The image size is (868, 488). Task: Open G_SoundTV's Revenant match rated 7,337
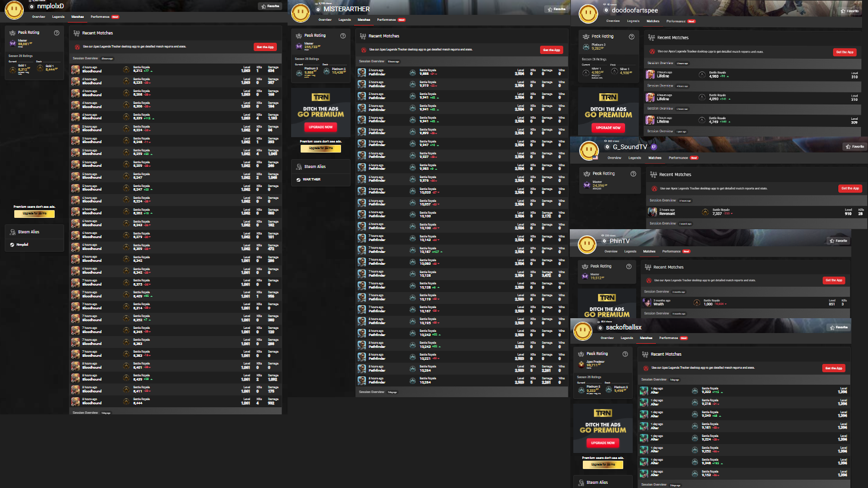(x=756, y=212)
